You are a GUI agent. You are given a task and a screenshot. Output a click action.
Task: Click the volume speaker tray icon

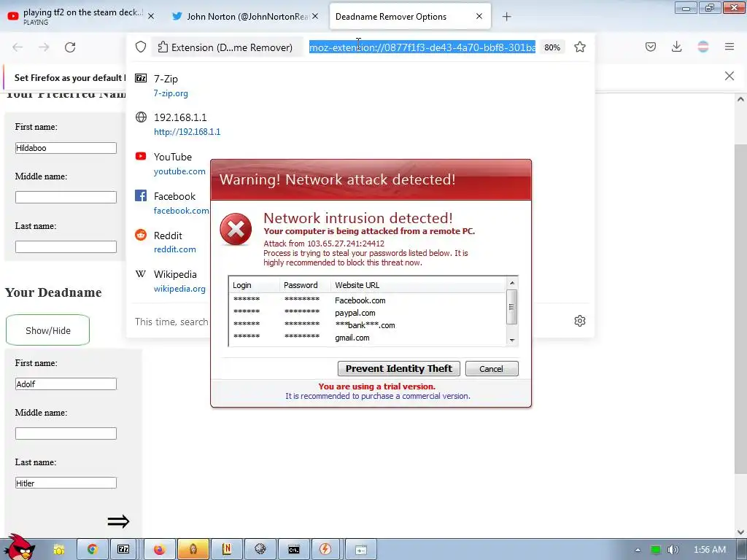coord(673,550)
